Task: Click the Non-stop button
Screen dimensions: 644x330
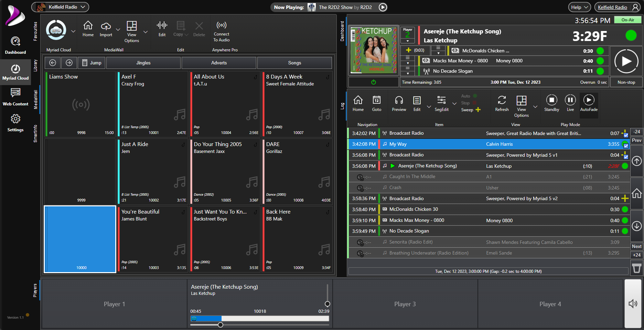Action: [x=626, y=82]
